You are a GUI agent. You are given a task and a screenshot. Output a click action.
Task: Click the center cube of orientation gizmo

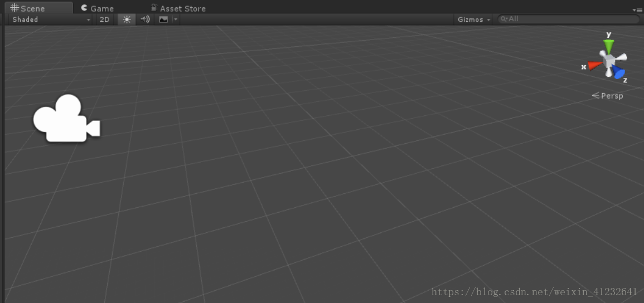pos(608,61)
